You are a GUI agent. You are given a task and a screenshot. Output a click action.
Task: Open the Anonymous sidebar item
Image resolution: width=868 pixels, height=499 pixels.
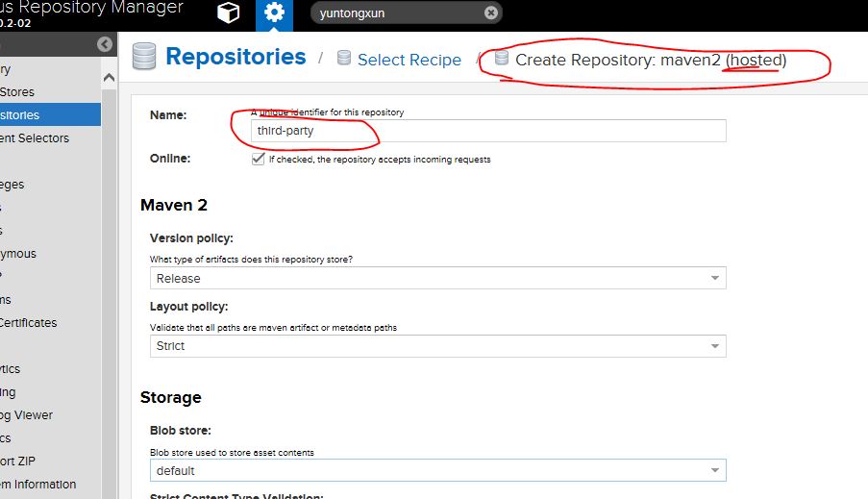50,253
